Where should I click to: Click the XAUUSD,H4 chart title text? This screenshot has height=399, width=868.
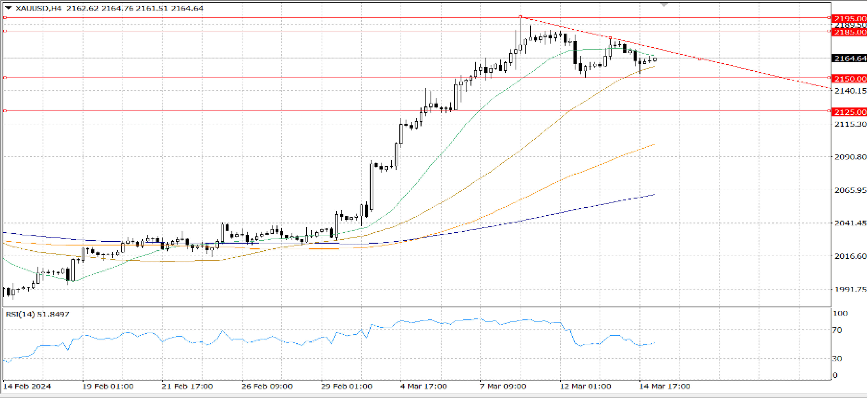pos(38,8)
